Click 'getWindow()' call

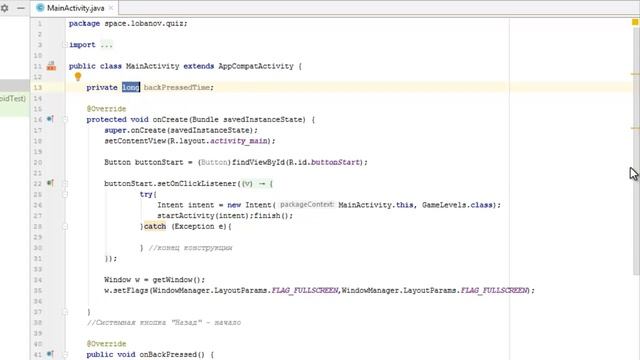pos(177,280)
